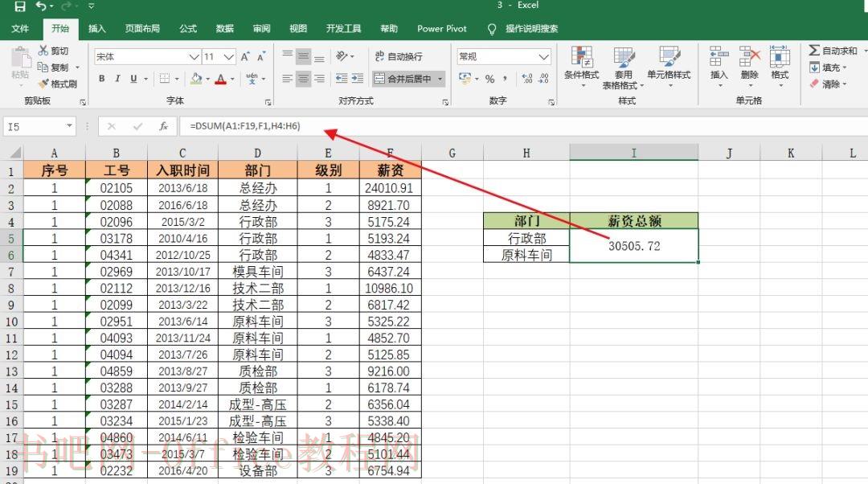The height and width of the screenshot is (484, 868).
Task: Click the accounting number format icon
Action: (465, 79)
